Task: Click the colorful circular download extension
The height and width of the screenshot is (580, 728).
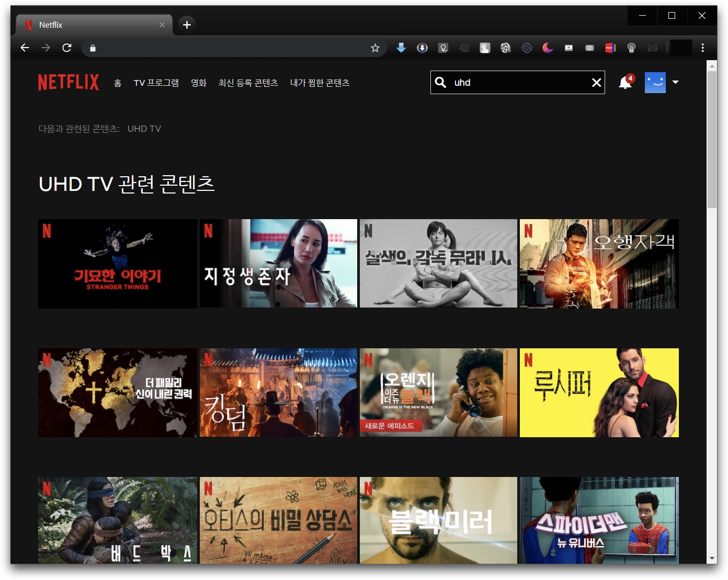Action: point(422,48)
